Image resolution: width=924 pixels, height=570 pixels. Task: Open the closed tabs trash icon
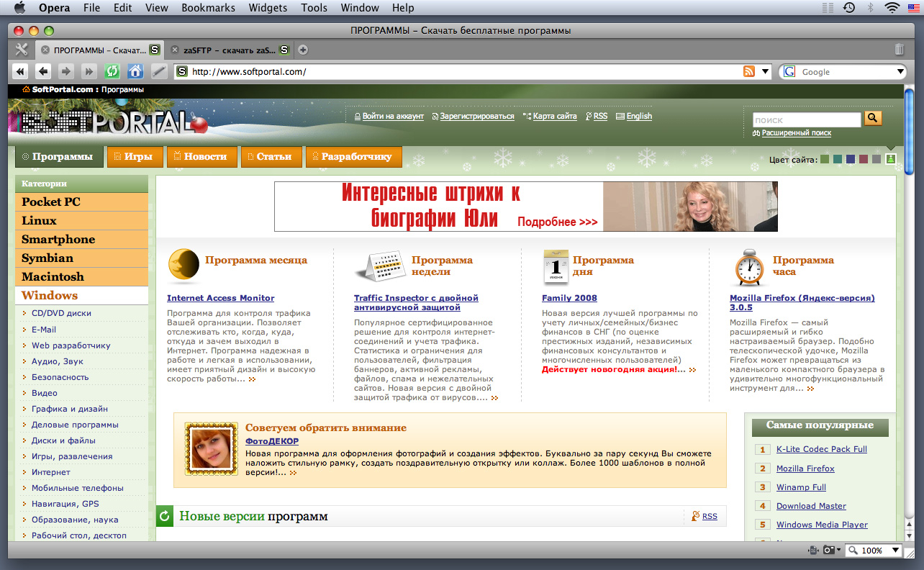pos(899,50)
